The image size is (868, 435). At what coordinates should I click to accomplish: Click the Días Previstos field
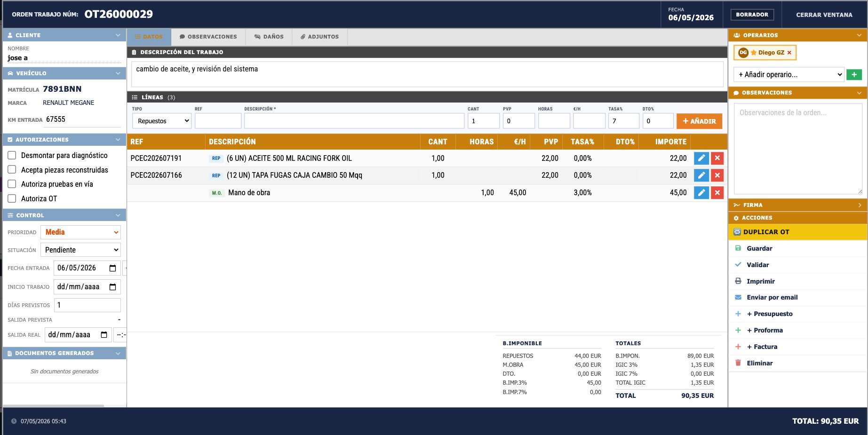(x=88, y=305)
